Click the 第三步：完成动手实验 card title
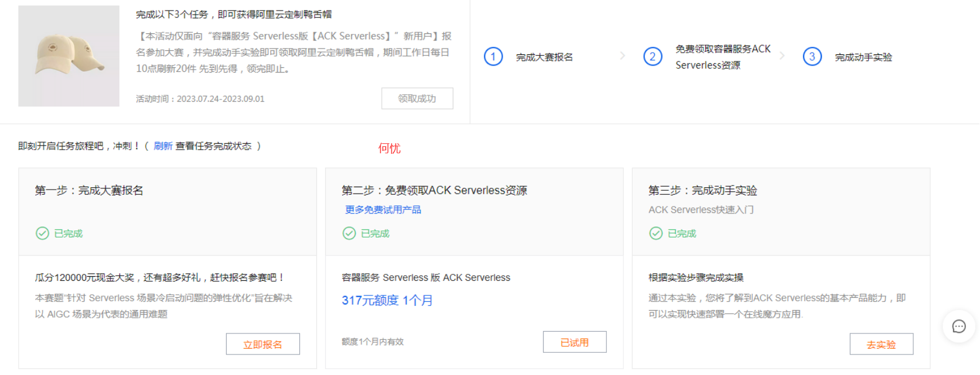 [x=702, y=190]
